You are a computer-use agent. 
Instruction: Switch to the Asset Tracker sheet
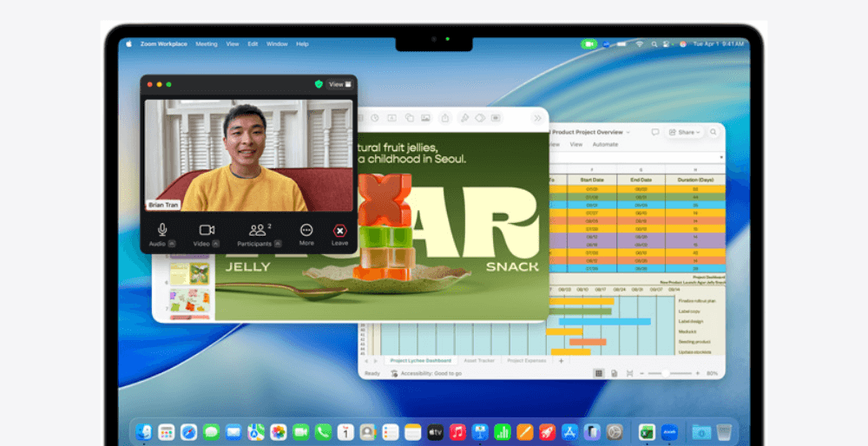click(x=479, y=361)
